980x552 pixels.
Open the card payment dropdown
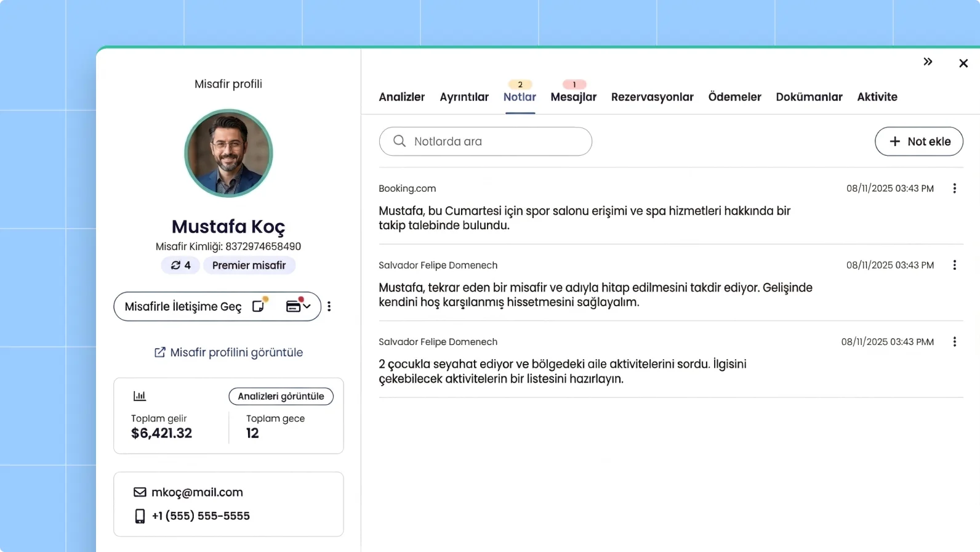click(298, 306)
